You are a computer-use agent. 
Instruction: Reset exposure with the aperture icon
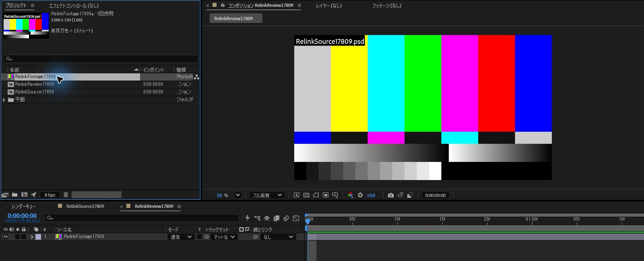360,195
